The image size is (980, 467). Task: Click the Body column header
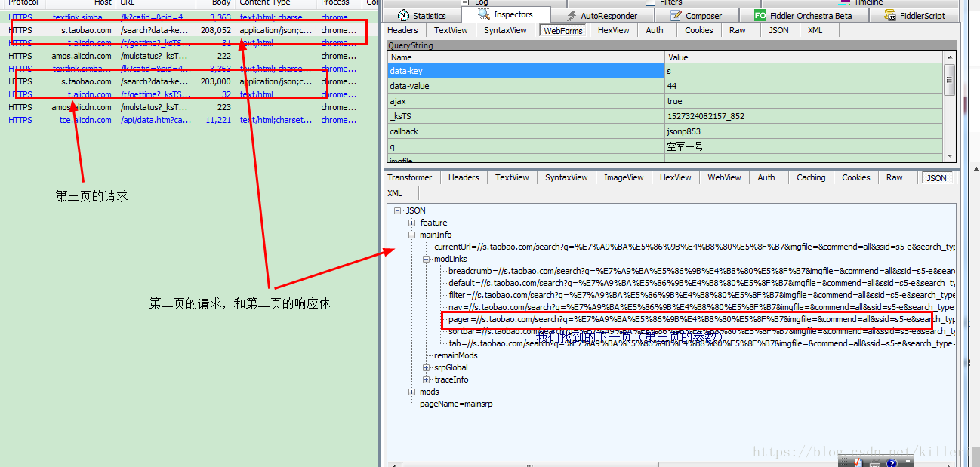[x=215, y=3]
